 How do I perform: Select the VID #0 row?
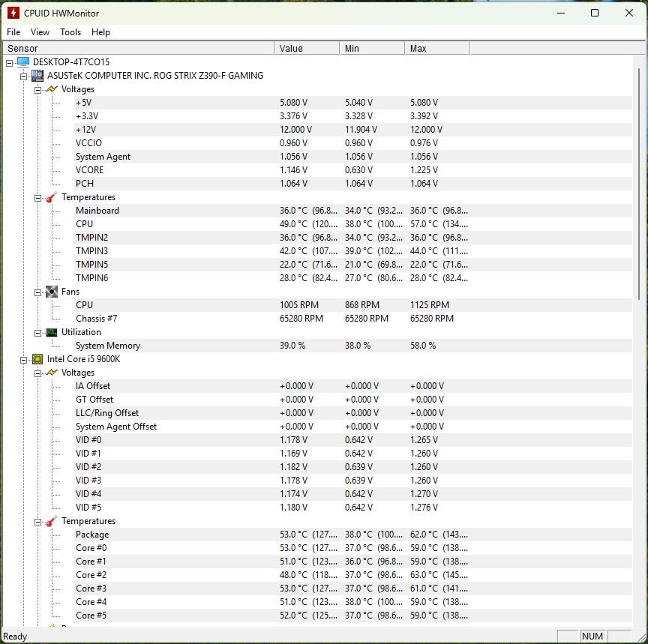[353, 440]
